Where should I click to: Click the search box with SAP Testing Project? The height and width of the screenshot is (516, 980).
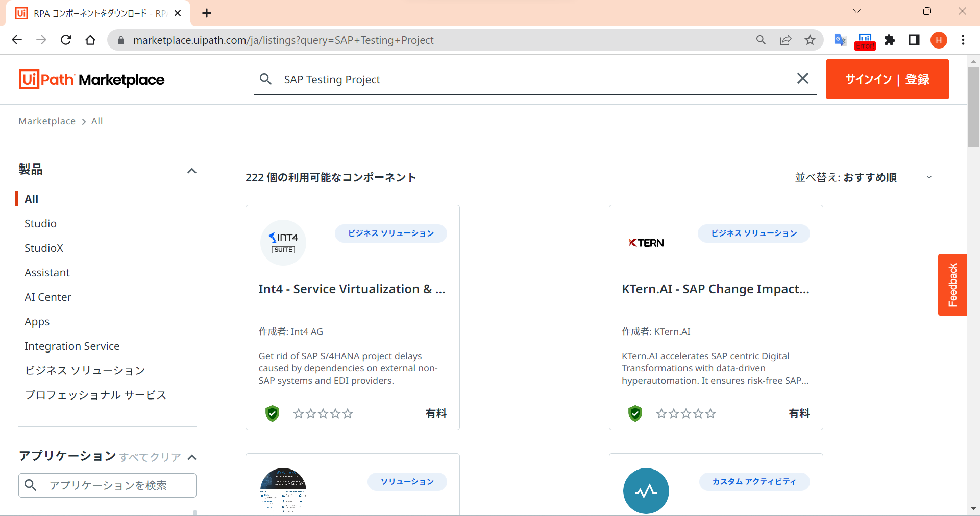[535, 79]
